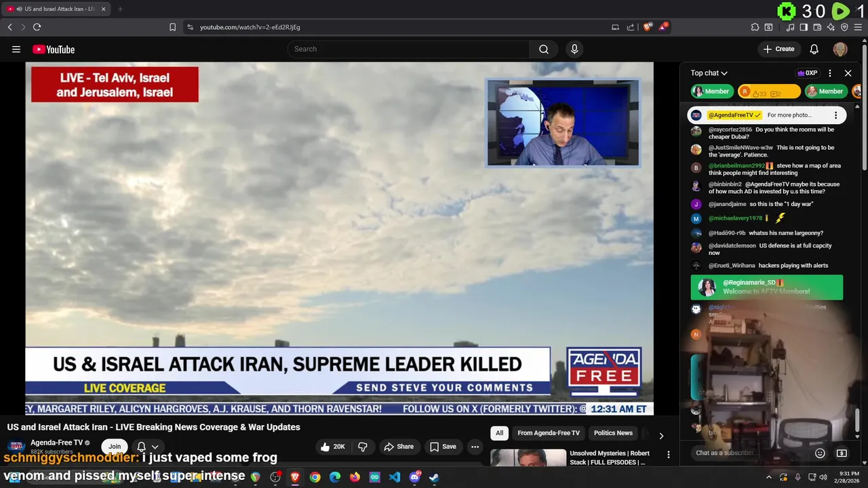
Task: Click the Create button
Action: (x=778, y=49)
